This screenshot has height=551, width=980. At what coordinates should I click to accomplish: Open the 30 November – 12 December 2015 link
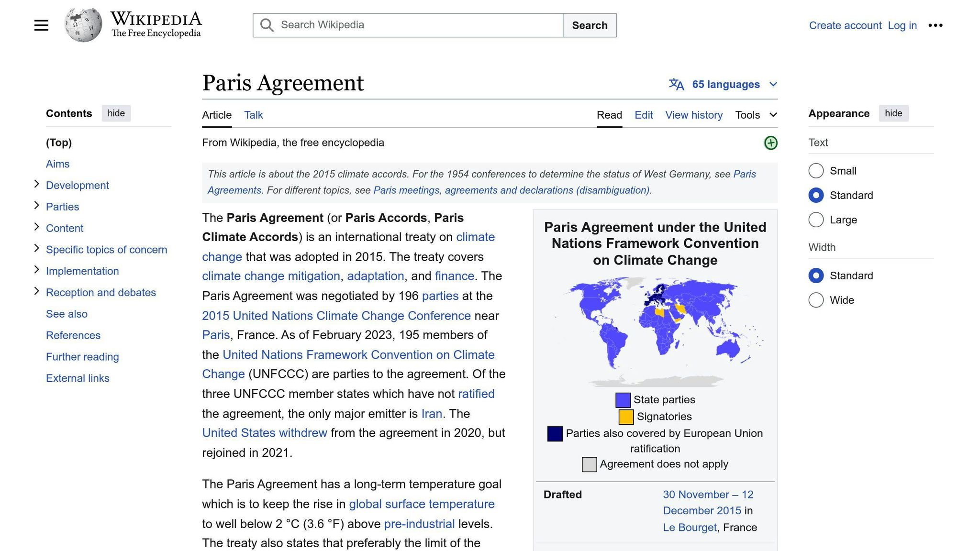pyautogui.click(x=708, y=503)
